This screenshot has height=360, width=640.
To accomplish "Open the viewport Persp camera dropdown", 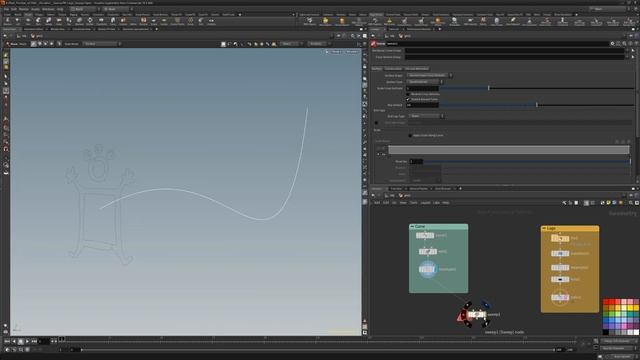I will 336,52.
